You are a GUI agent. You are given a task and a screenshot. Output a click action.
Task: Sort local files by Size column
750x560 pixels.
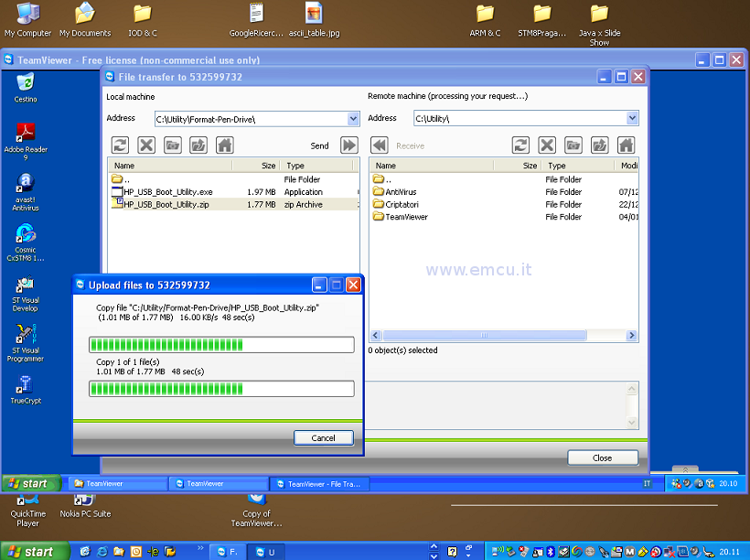(256, 166)
